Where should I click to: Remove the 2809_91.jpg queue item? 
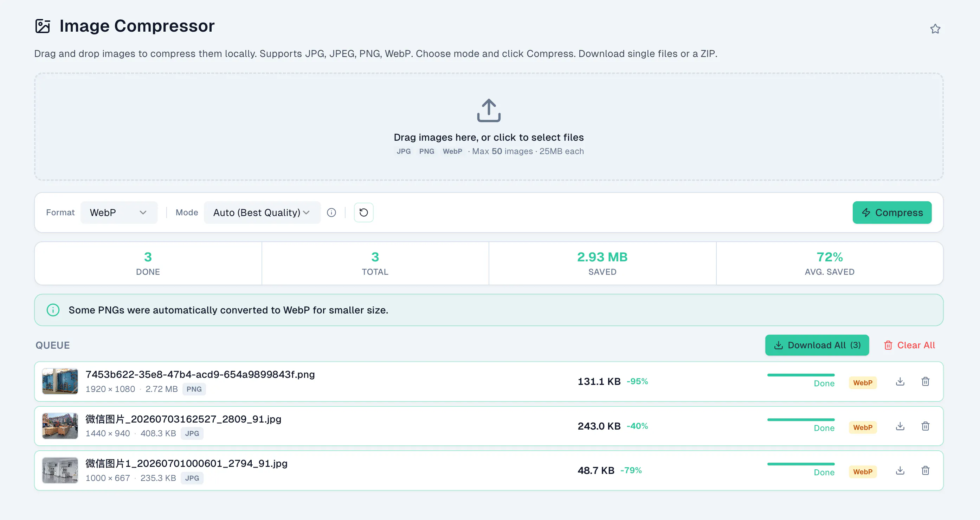coord(926,426)
